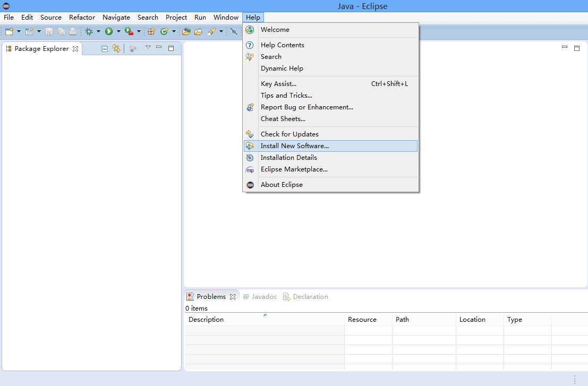Close the Help menu via its title
The width and height of the screenshot is (588, 386).
coord(253,17)
